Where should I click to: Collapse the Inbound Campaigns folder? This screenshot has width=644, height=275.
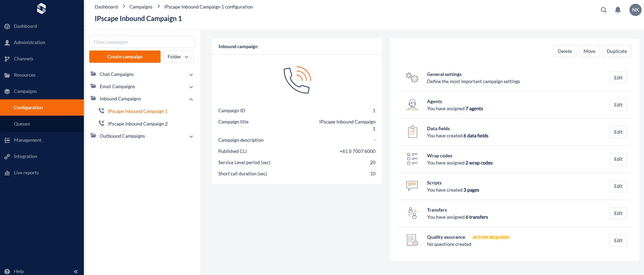coord(191,99)
